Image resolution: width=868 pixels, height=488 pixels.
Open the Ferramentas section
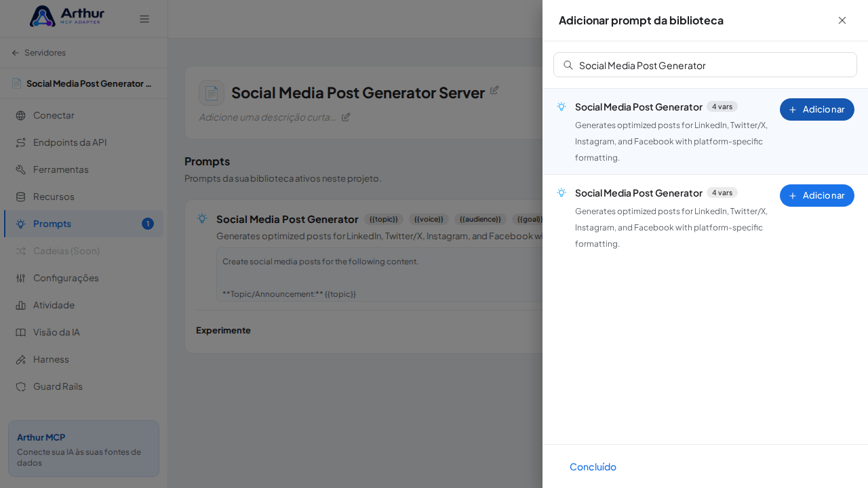[83, 169]
